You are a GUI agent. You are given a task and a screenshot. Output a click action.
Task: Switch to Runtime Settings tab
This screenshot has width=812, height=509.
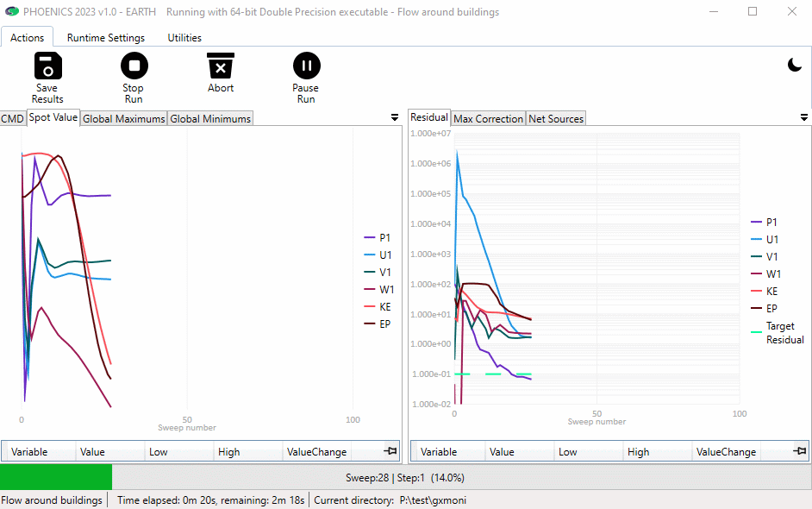[106, 38]
